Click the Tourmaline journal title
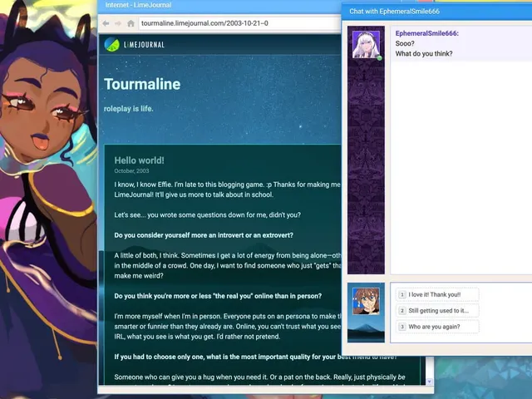The width and height of the screenshot is (532, 399). click(142, 84)
